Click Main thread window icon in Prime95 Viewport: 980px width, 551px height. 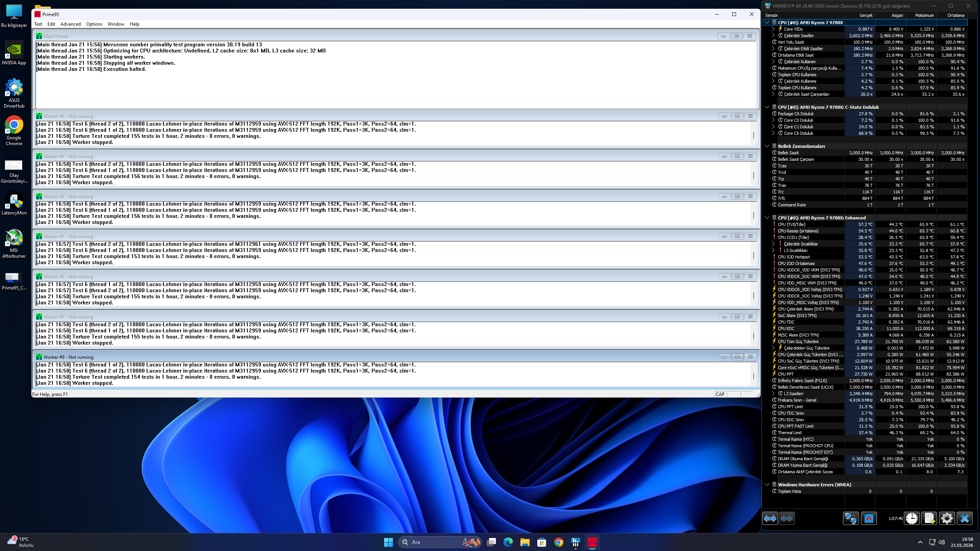click(39, 36)
